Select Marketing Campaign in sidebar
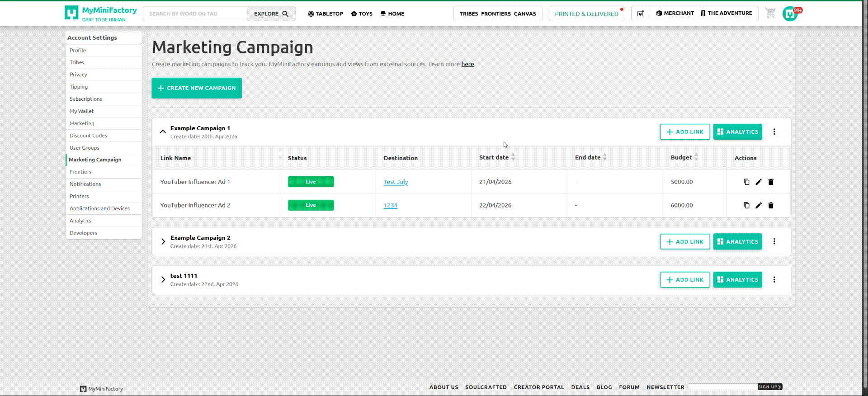The width and height of the screenshot is (868, 396). pos(104,160)
